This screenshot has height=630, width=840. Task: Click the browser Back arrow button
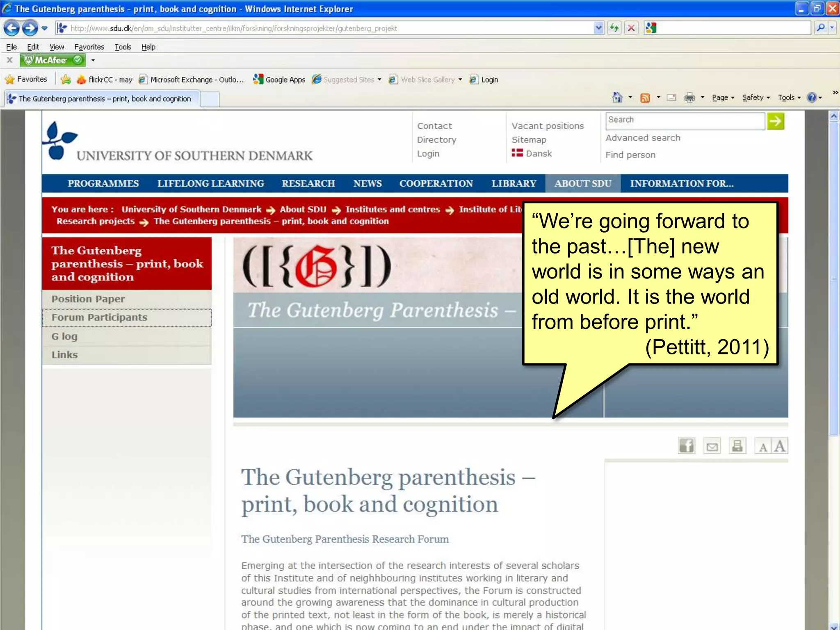coord(11,28)
